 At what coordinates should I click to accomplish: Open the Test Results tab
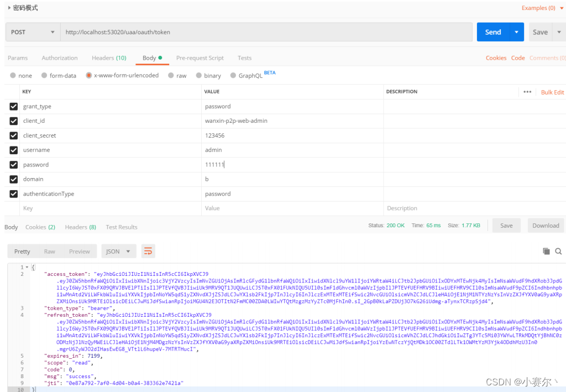[122, 227]
